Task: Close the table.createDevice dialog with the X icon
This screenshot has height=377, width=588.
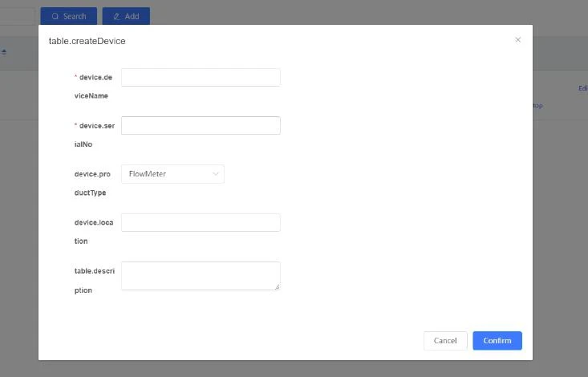Action: (518, 40)
